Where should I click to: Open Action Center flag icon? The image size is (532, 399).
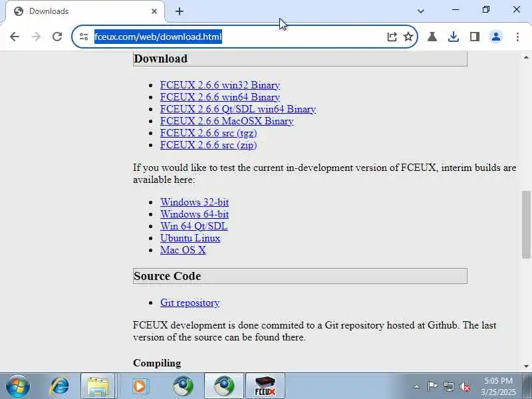[432, 386]
